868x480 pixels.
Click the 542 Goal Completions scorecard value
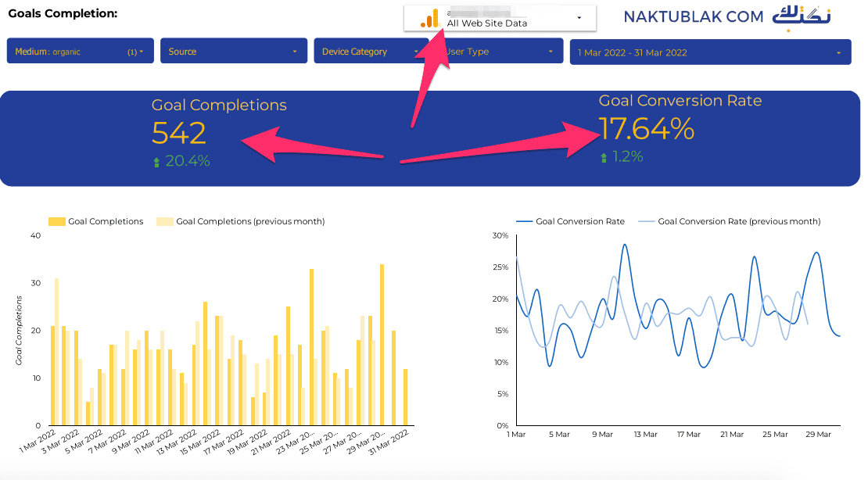[x=179, y=133]
